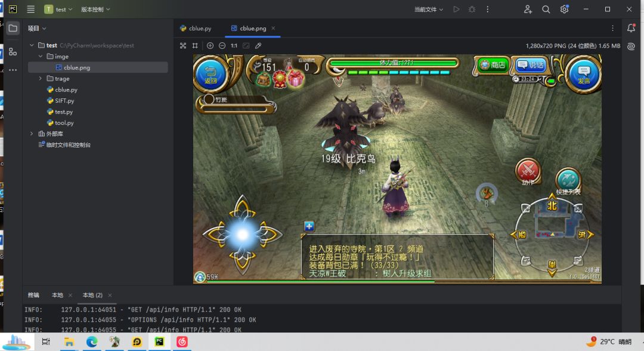Open the 项目 view dropdown
The image size is (644, 351).
(36, 29)
